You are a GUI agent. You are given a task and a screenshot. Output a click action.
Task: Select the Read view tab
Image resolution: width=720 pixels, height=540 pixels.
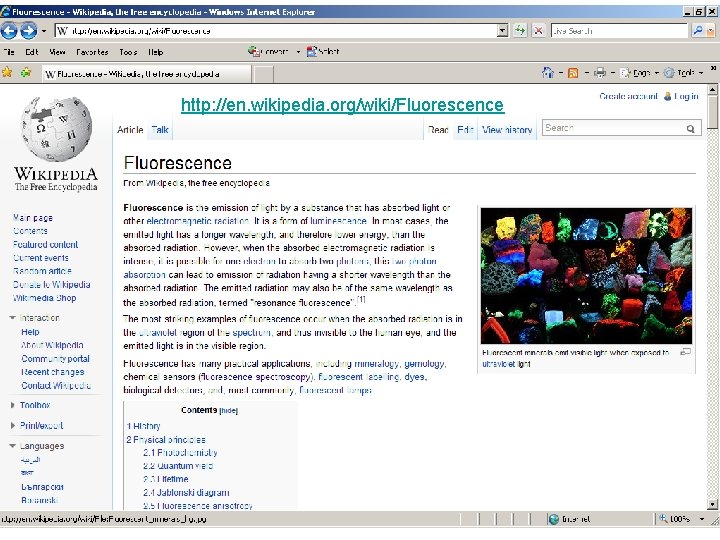[438, 130]
